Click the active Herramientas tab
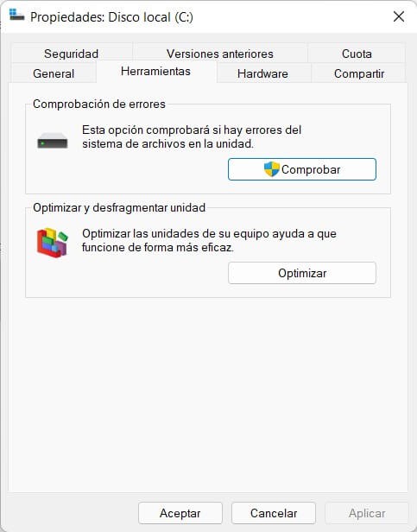Image resolution: width=417 pixels, height=532 pixels. tap(155, 71)
